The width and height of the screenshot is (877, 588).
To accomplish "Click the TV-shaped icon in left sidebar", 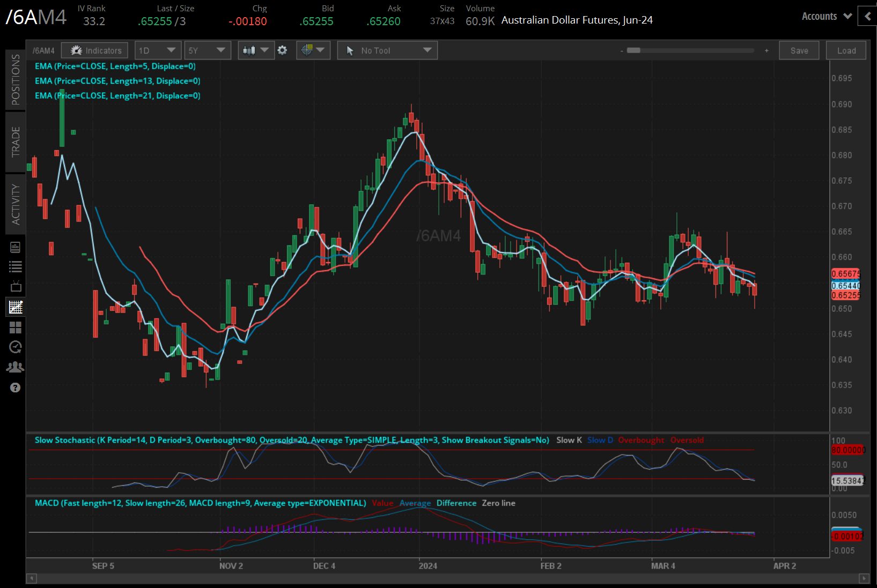I will 16,286.
